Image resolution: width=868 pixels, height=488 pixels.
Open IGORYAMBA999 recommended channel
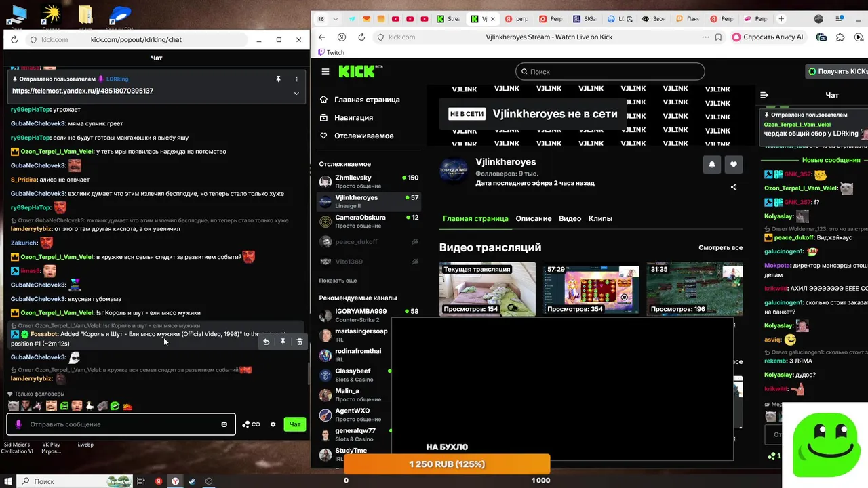369,315
